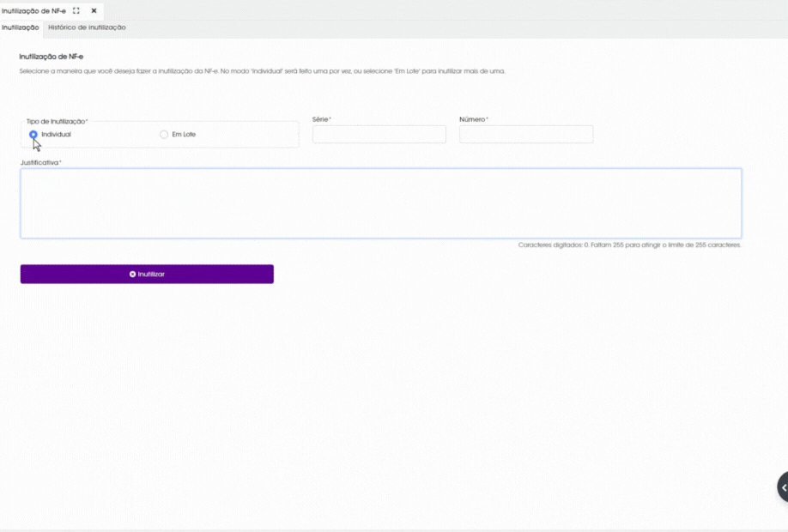Click the Inutilização de NF-e heading
Viewport: 788px width, 532px height.
click(x=52, y=57)
